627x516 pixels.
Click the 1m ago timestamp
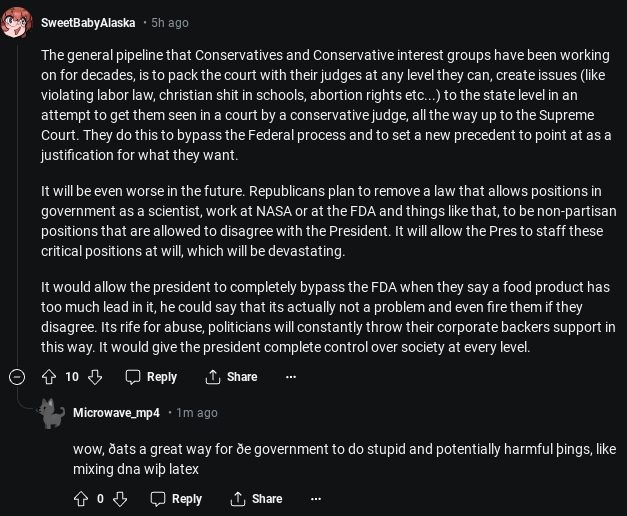tap(197, 412)
